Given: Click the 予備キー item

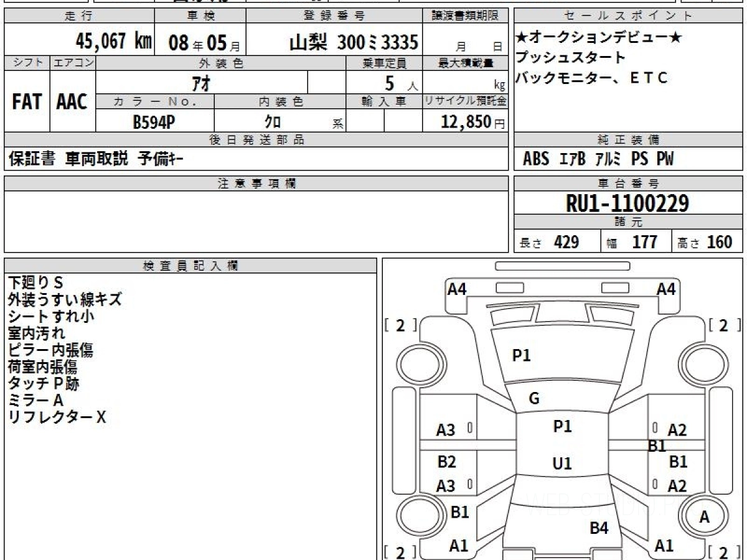Looking at the screenshot, I should click(161, 159).
